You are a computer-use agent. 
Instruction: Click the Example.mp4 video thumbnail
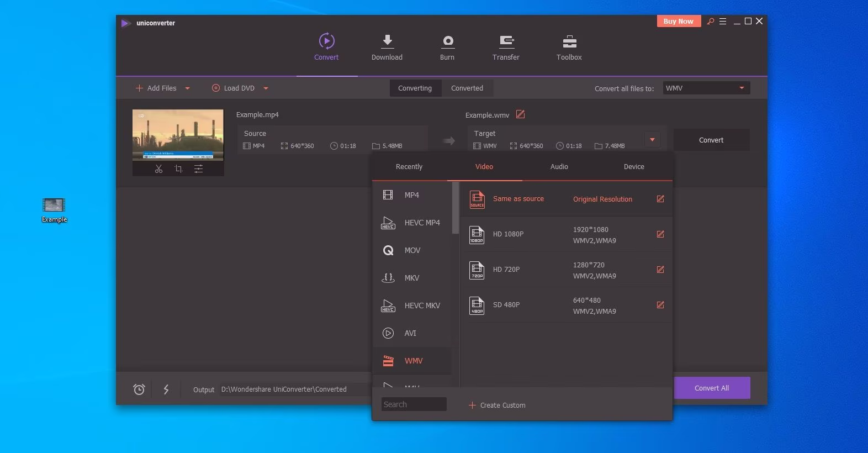point(178,135)
